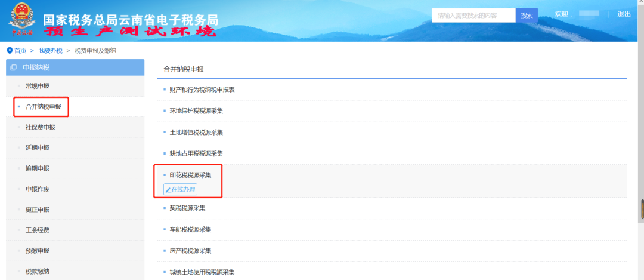644x280 pixels.
Task: Click 退出 to log out
Action: [x=624, y=14]
